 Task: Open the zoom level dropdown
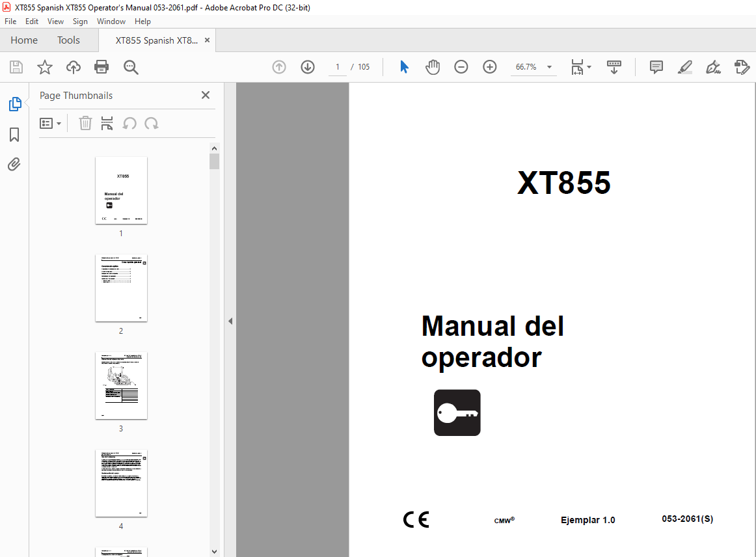coord(549,67)
